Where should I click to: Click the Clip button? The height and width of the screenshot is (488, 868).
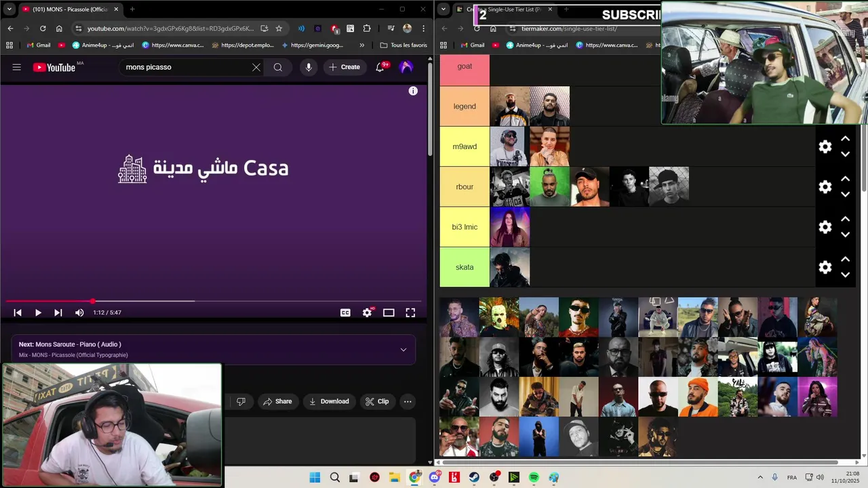pos(377,401)
